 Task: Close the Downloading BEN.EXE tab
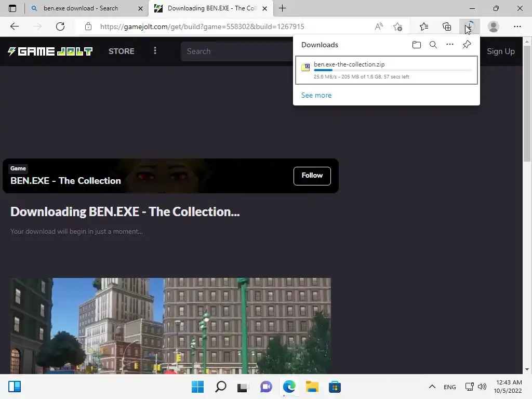pos(264,8)
